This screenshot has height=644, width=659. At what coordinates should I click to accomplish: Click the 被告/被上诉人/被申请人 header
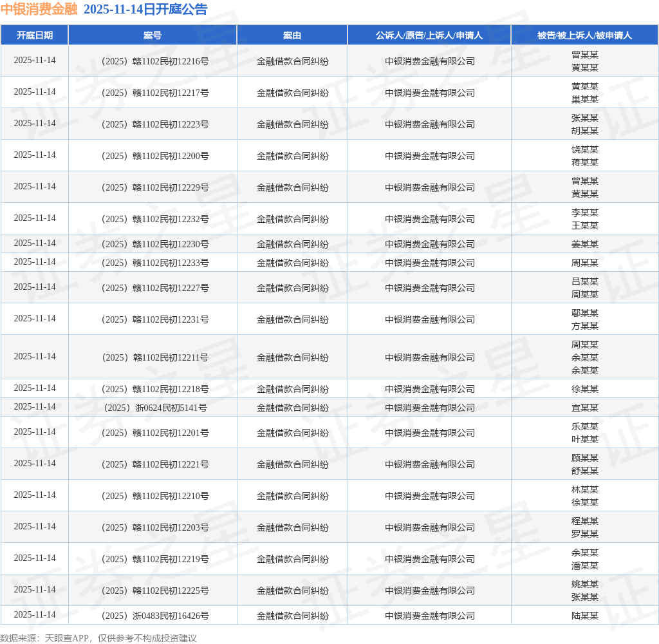(x=584, y=35)
